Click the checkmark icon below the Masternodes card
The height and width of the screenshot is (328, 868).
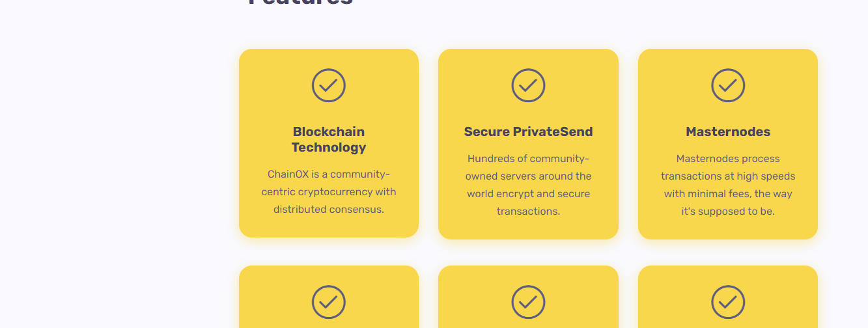(728, 302)
